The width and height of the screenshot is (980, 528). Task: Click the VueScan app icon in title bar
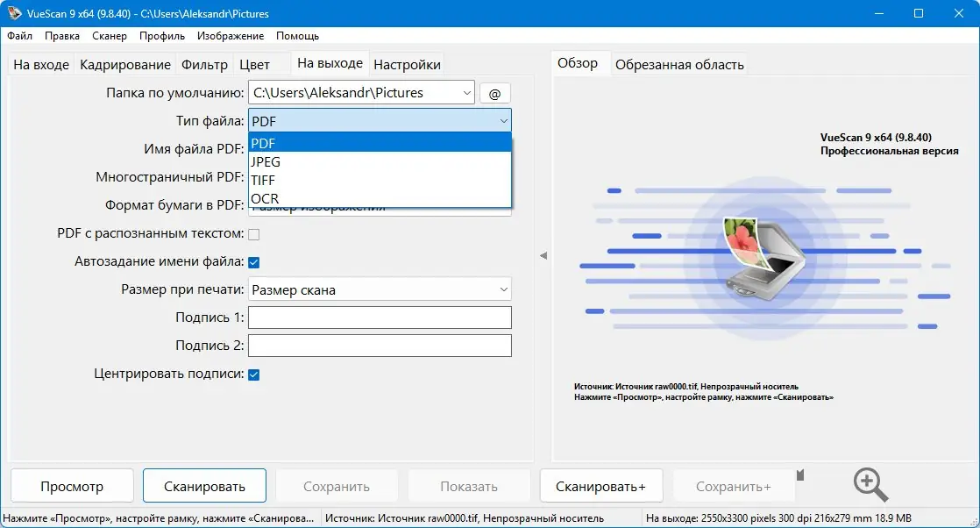(x=14, y=12)
